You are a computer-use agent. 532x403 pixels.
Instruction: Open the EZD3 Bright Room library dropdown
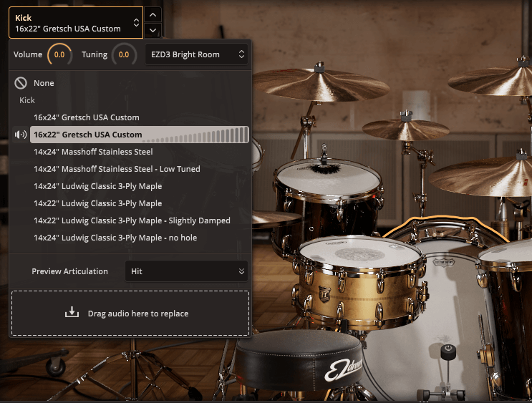pos(196,54)
